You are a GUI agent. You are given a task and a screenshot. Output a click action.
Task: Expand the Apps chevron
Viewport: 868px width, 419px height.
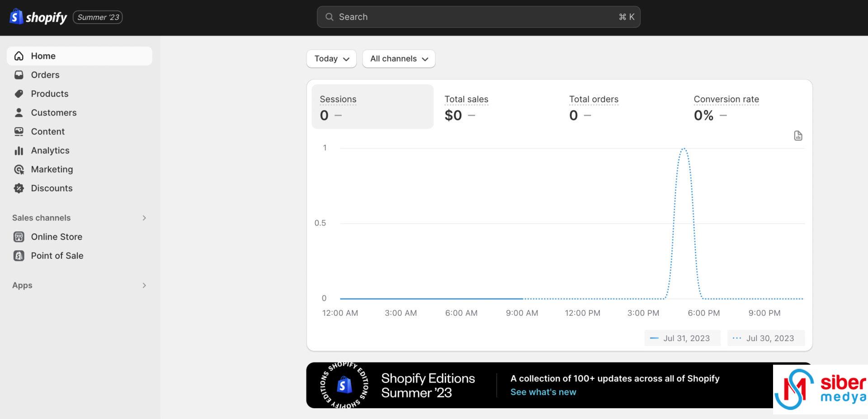(x=144, y=286)
